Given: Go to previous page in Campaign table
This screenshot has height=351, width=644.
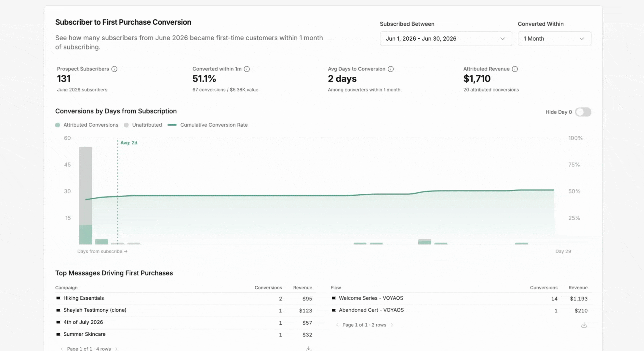Looking at the screenshot, I should tap(62, 349).
